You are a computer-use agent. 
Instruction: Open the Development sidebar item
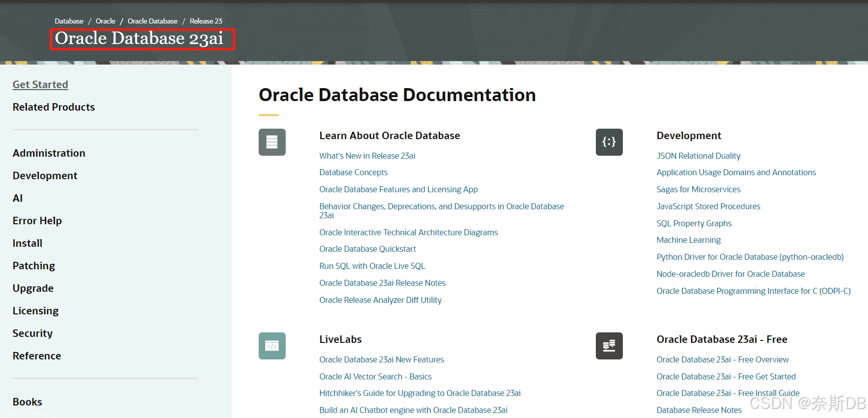(45, 176)
